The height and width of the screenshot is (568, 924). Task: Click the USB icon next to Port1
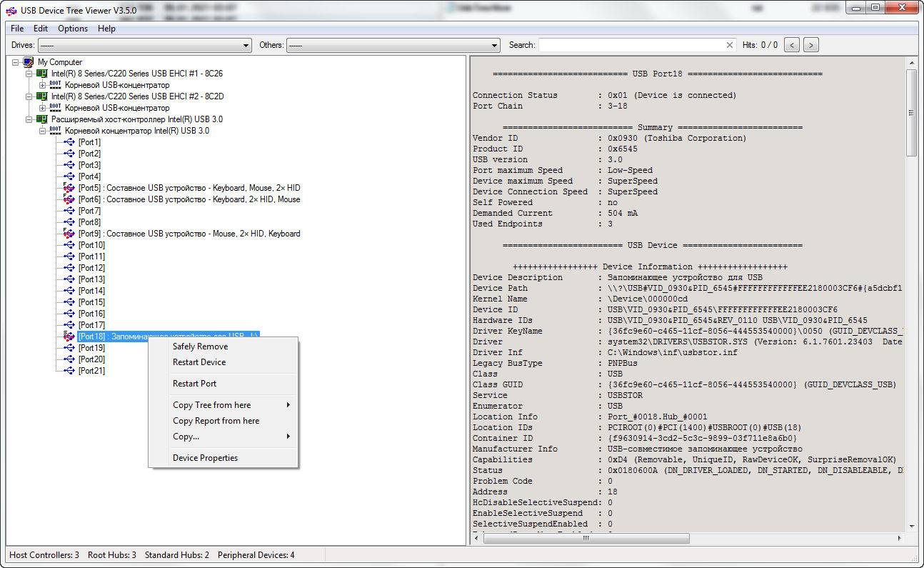pyautogui.click(x=69, y=142)
